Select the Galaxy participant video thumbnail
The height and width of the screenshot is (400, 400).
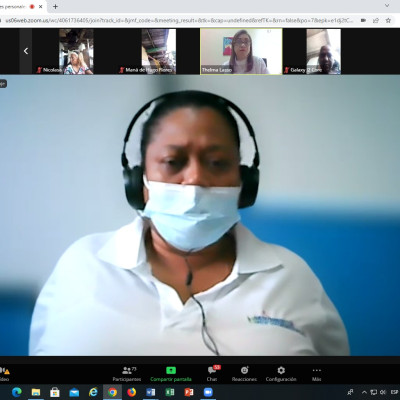[312, 51]
